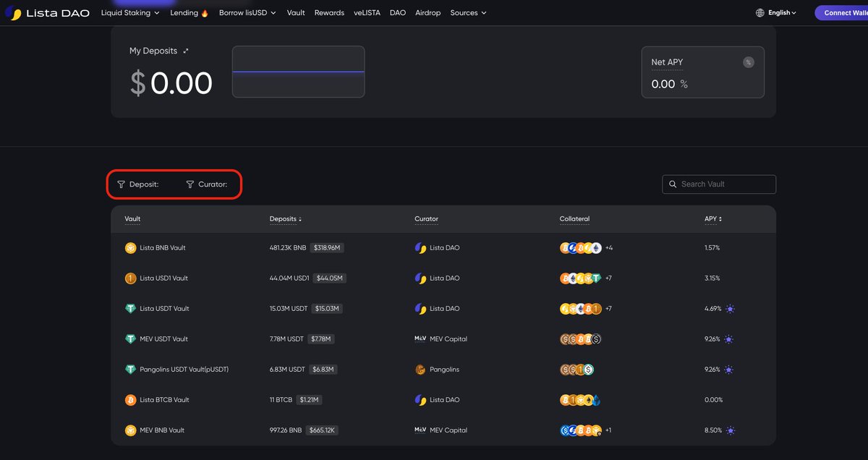This screenshot has width=868, height=460.
Task: Click the rewards sparkle icon beside 8.50%
Action: (x=730, y=430)
